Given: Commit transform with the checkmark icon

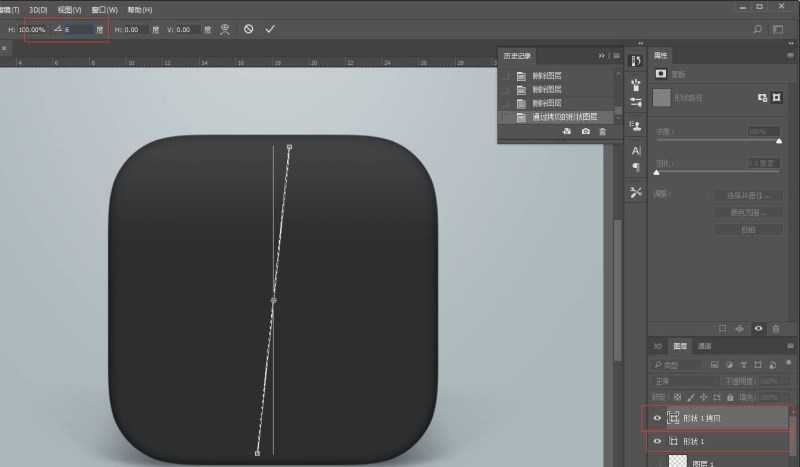Looking at the screenshot, I should click(x=270, y=30).
